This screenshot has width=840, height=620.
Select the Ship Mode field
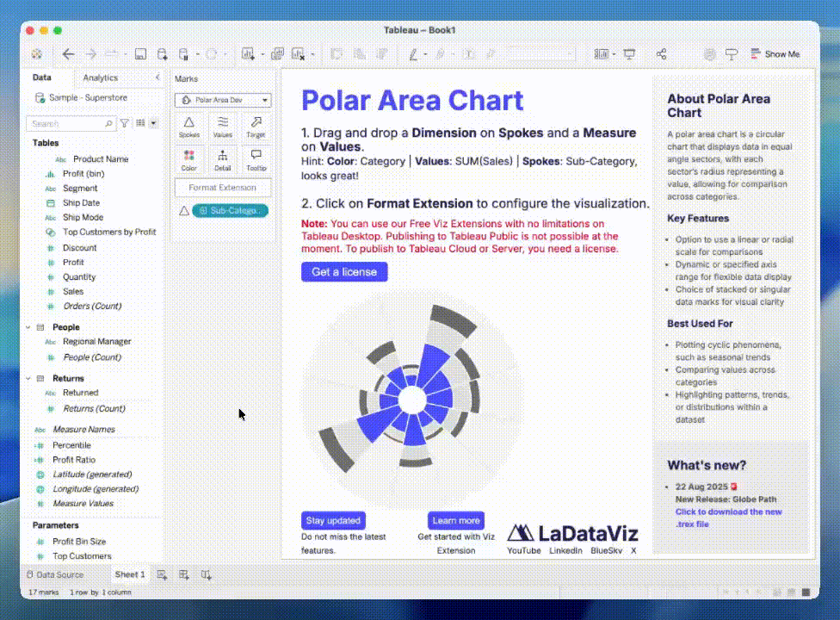(x=83, y=217)
